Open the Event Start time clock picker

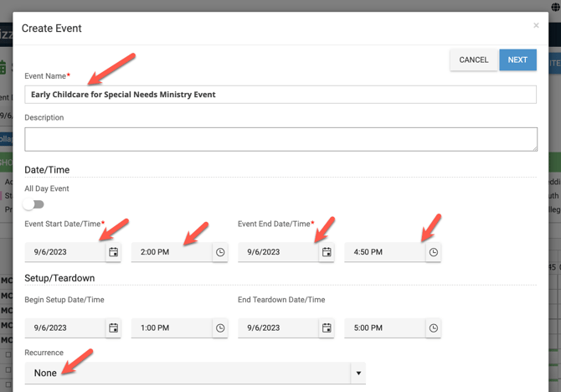click(x=220, y=252)
